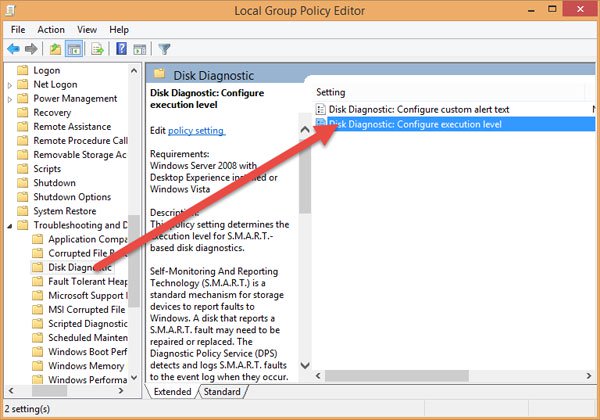Select the Remote Procedure Call folder
The width and height of the screenshot is (600, 420).
click(x=80, y=141)
